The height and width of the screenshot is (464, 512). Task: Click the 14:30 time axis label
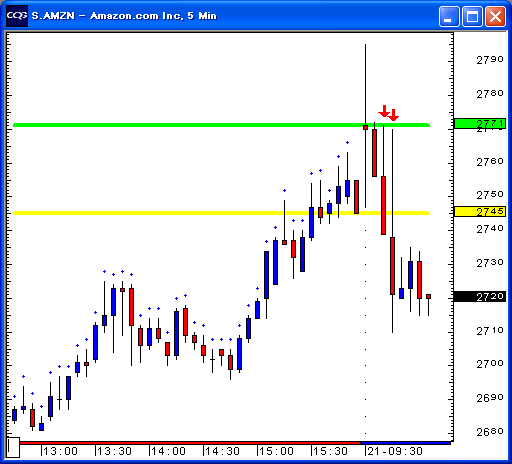(223, 451)
